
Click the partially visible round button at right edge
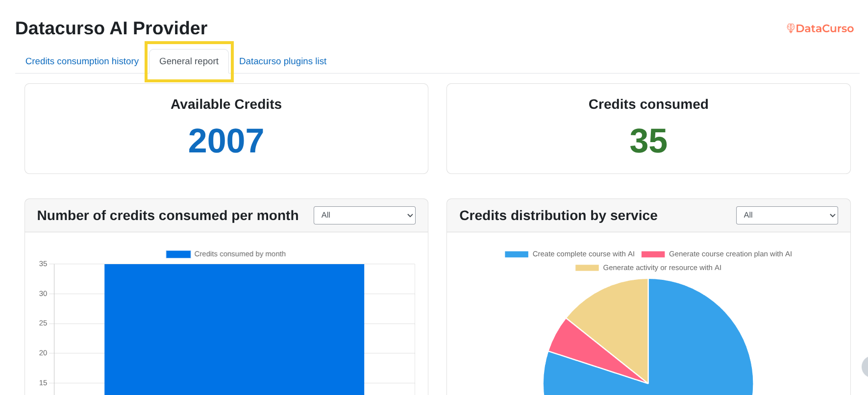click(865, 367)
